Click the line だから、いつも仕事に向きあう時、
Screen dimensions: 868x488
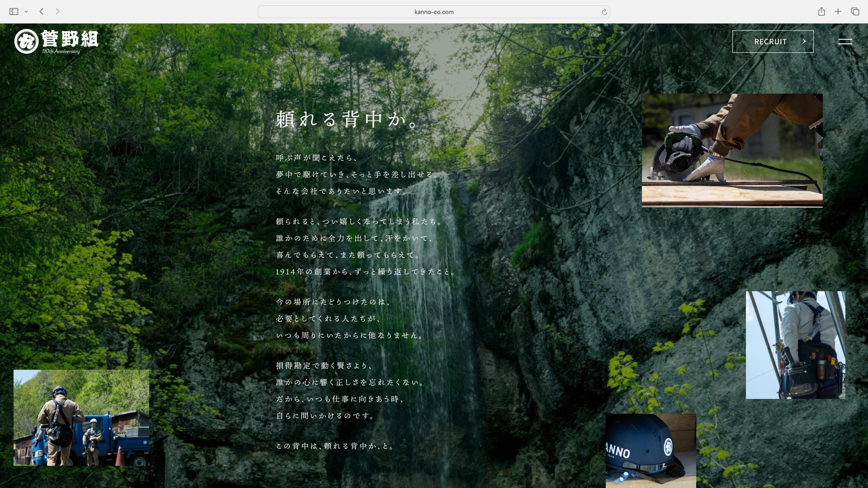340,399
